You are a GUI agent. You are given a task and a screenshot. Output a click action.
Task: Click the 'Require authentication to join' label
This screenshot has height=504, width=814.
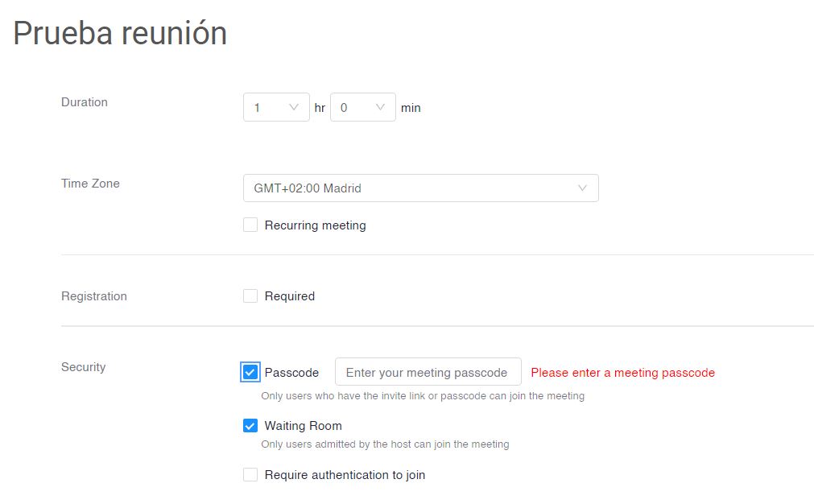coord(345,475)
